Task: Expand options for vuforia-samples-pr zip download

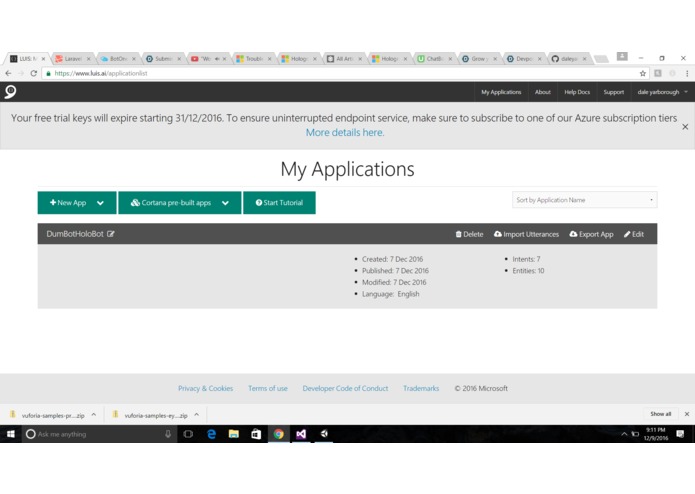Action: [x=94, y=415]
